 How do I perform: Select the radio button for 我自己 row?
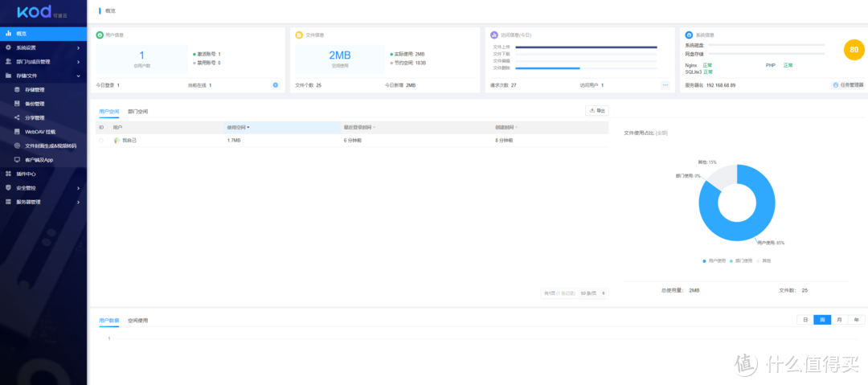pos(101,140)
